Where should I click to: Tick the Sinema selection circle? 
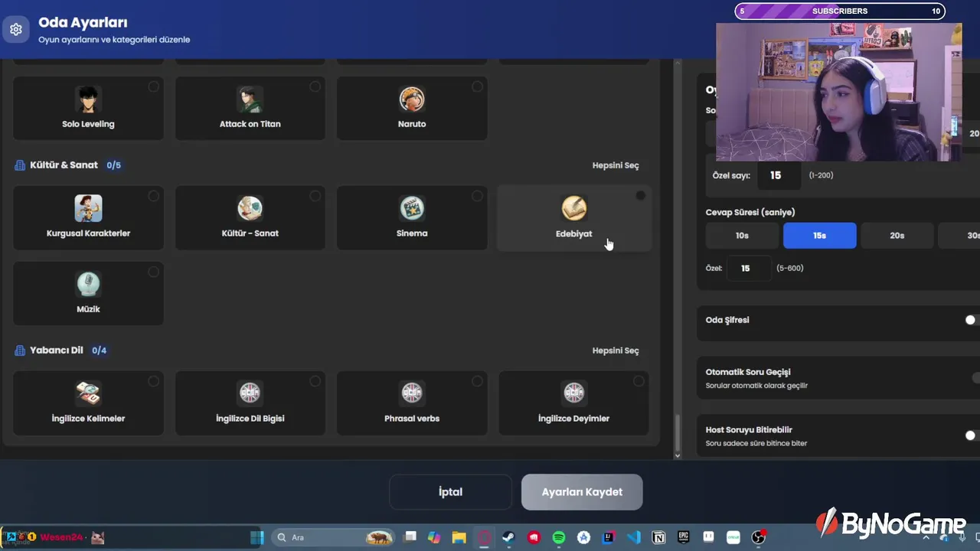[x=477, y=196]
